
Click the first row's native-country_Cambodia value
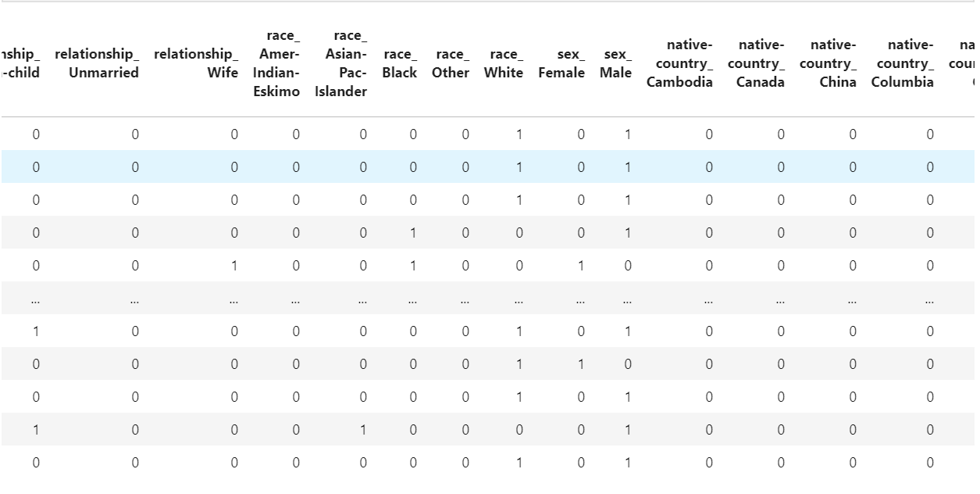708,134
